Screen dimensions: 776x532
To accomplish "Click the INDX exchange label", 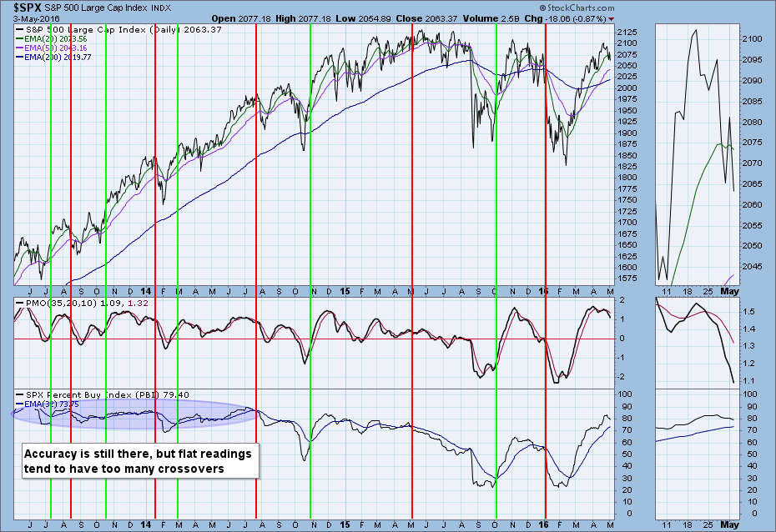I will tap(163, 8).
